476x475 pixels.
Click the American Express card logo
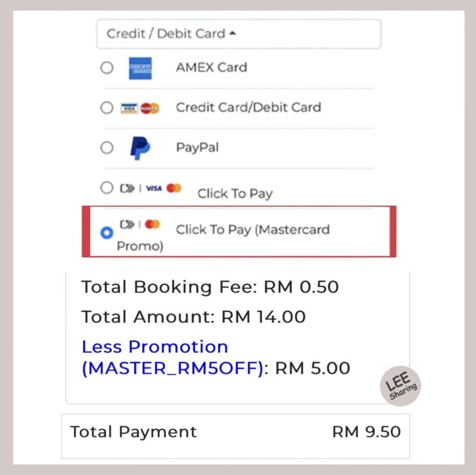point(140,68)
